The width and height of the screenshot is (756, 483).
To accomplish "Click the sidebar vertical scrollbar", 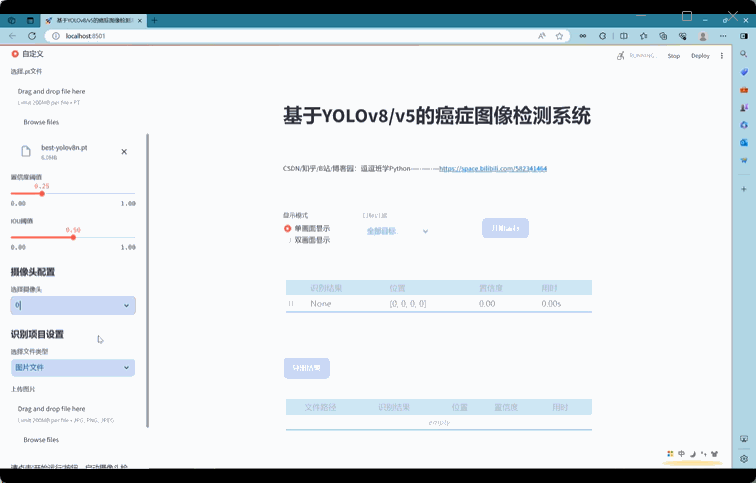I will point(148,281).
